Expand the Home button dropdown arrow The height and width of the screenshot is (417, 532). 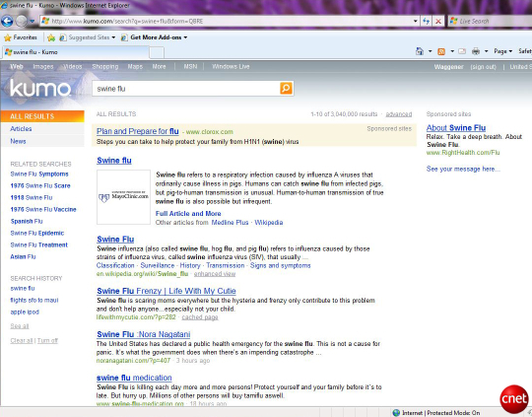(430, 51)
